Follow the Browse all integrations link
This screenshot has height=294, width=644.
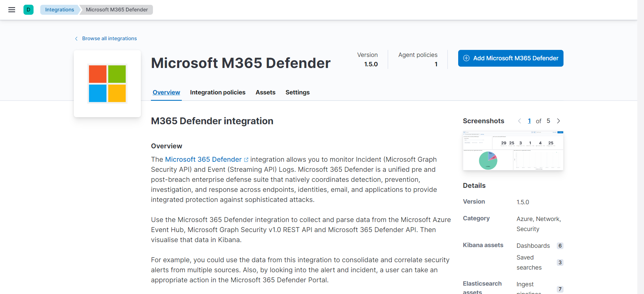pos(109,39)
